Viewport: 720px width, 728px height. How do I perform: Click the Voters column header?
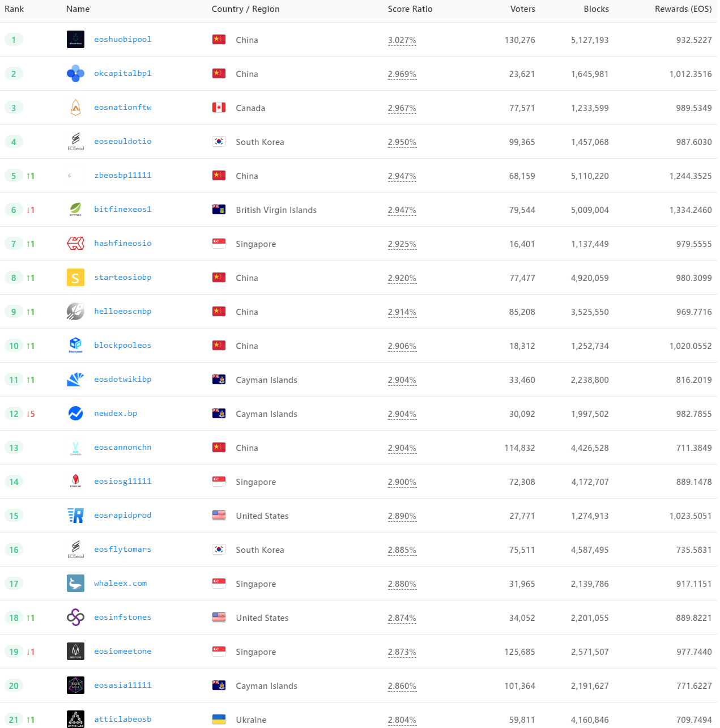click(523, 9)
